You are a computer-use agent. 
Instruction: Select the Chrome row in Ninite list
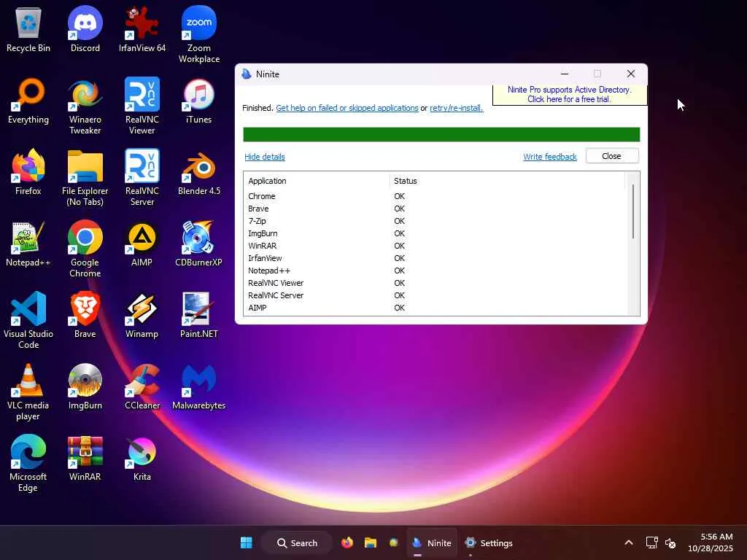(436, 196)
